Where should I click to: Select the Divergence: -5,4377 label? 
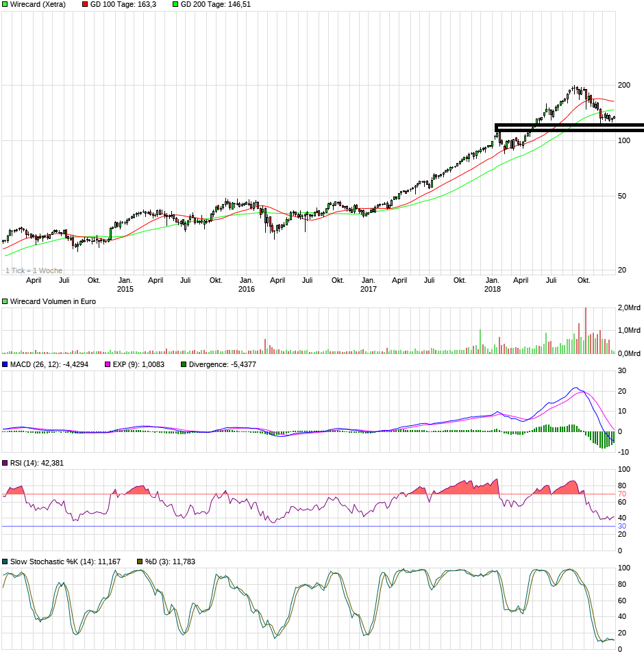[x=222, y=364]
